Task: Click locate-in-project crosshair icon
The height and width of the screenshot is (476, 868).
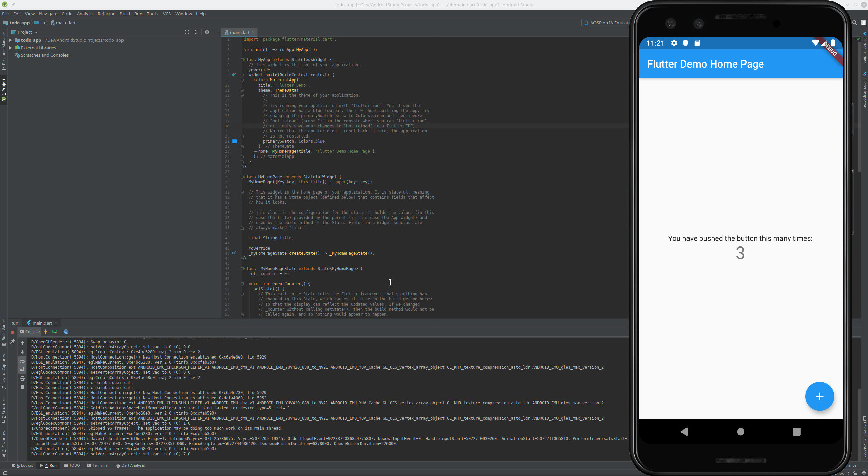Action: click(187, 32)
